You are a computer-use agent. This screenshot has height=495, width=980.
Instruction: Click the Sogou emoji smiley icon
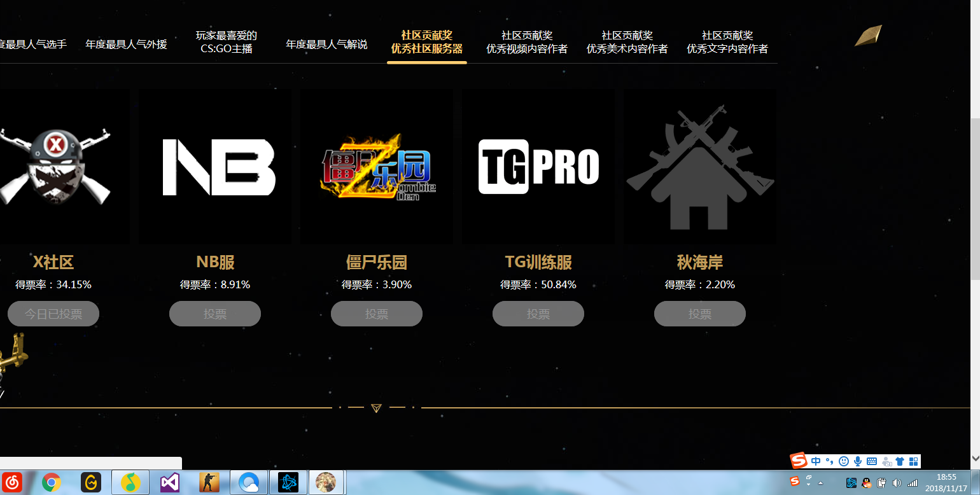tap(844, 461)
